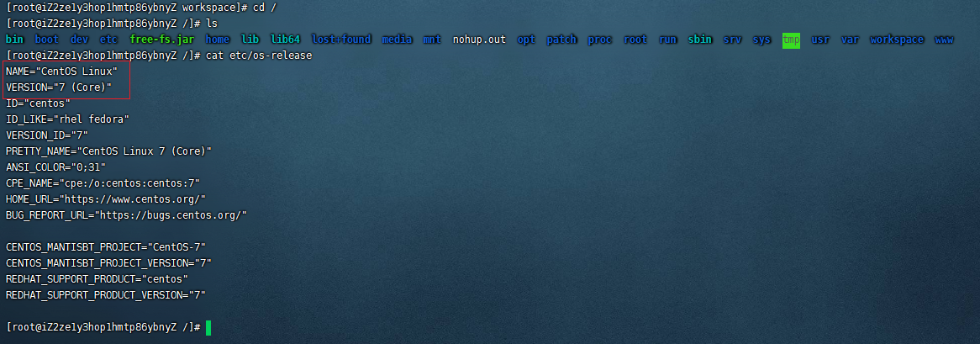980x344 pixels.
Task: Click the ANSI_COLOR="0;31" line
Action: 55,167
